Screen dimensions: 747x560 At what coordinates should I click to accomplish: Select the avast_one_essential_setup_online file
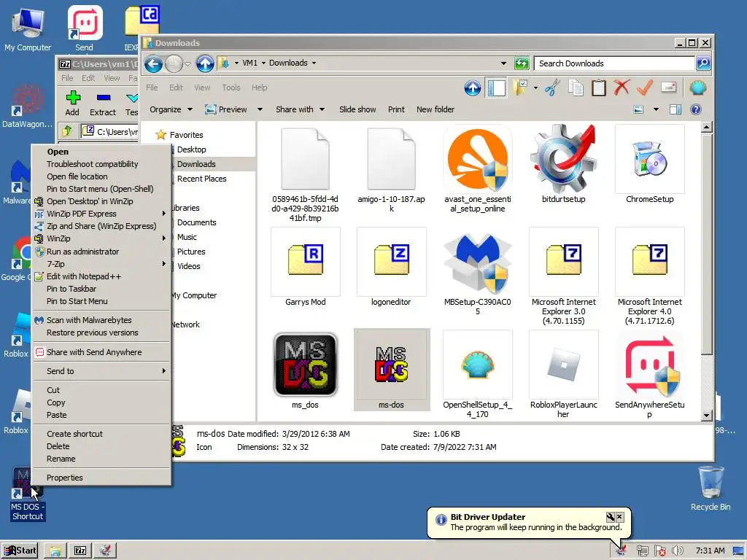tap(477, 170)
